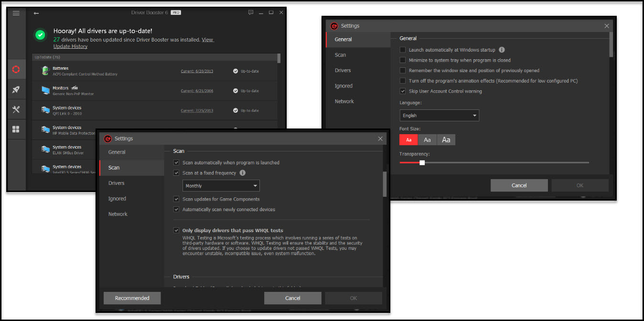Screen dimensions: 644x321
Task: Choose the largest Aa font size
Action: pos(446,140)
